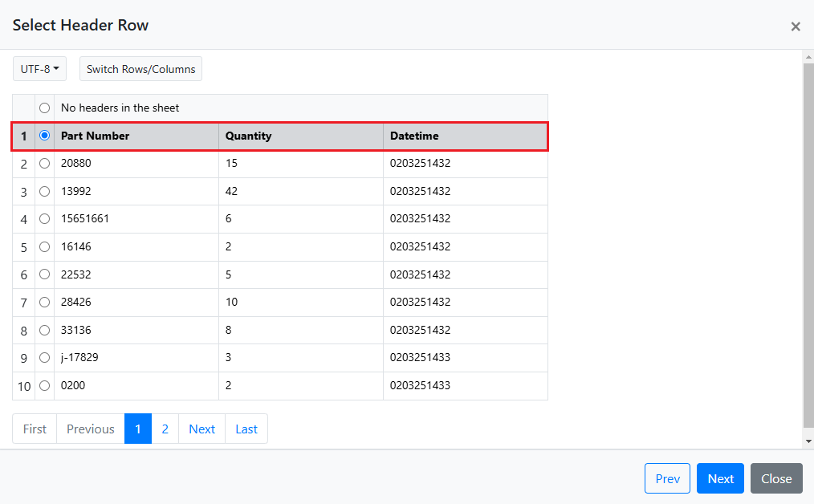
Task: Click the Quantity header cell
Action: [300, 136]
